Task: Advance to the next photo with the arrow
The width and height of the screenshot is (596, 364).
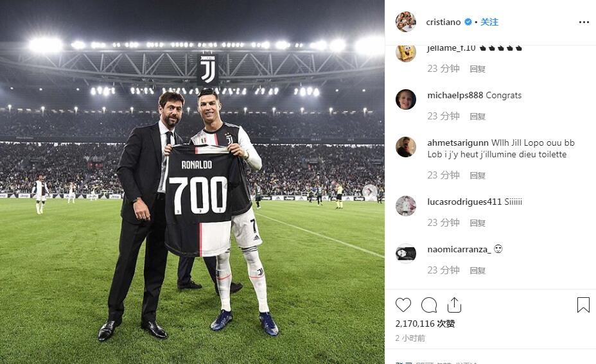Action: coord(369,192)
